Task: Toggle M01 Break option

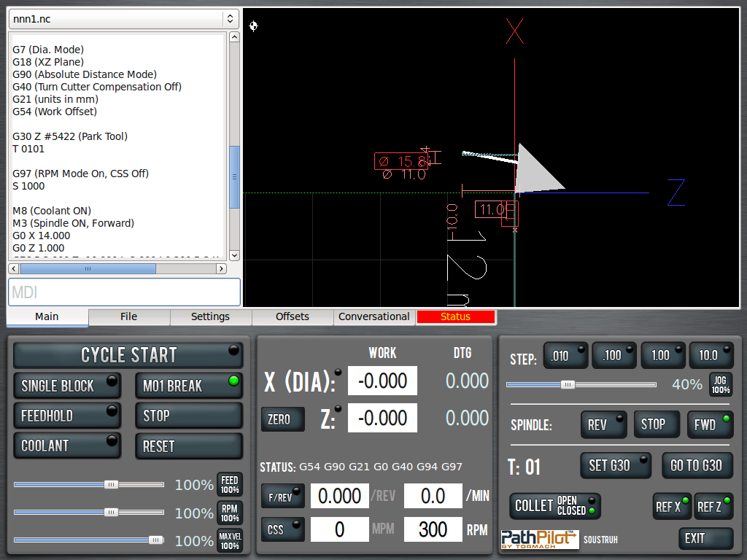Action: click(188, 386)
